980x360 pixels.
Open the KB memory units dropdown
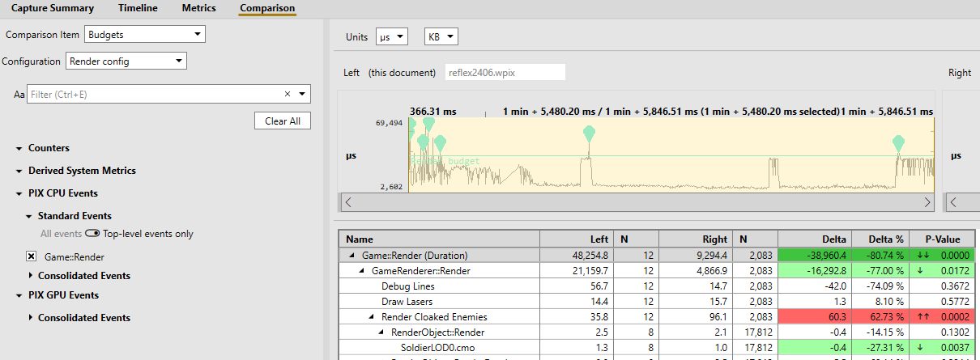441,37
